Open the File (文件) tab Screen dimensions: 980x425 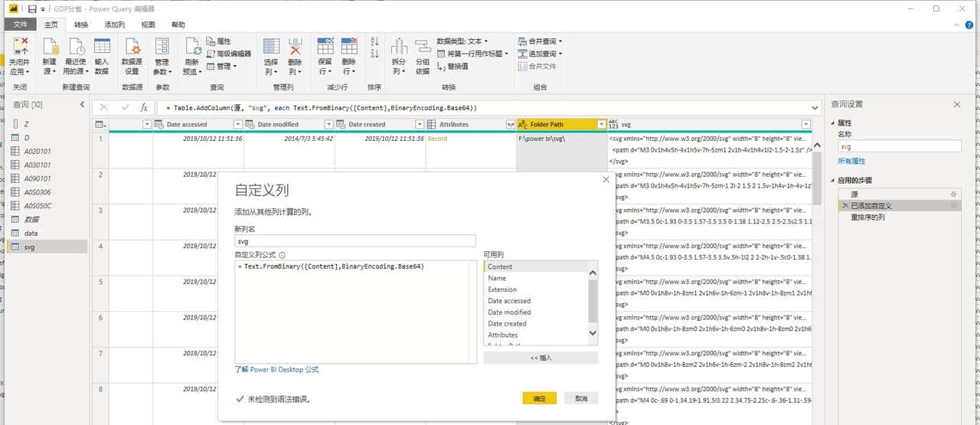[20, 25]
